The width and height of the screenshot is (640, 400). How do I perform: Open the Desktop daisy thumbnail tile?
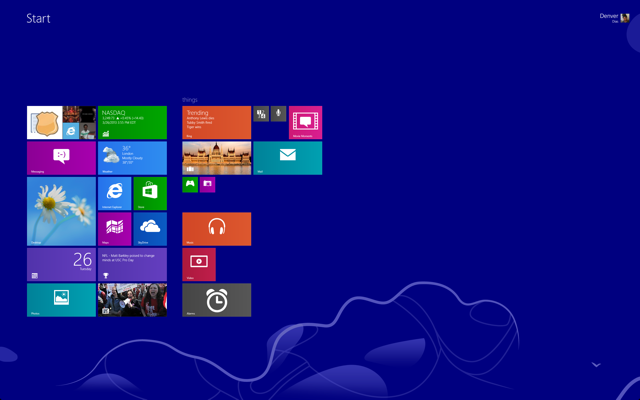pyautogui.click(x=61, y=211)
